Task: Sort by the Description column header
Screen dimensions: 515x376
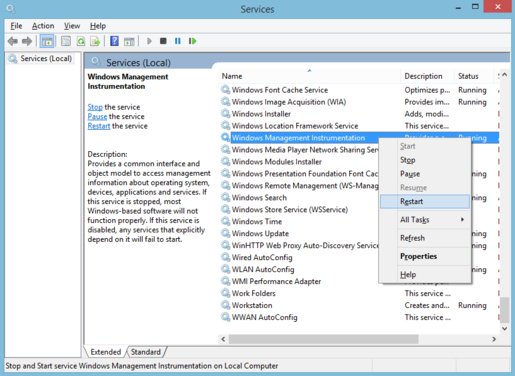Action: click(427, 76)
